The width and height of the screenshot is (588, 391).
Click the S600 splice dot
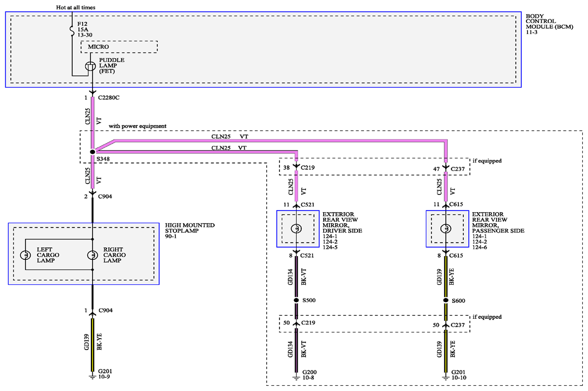[x=446, y=300]
